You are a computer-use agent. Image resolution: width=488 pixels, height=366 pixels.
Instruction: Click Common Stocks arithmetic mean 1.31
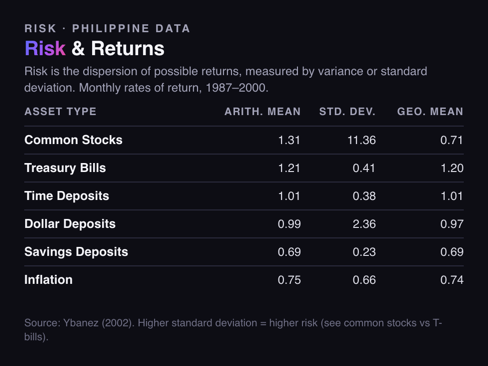click(x=289, y=140)
